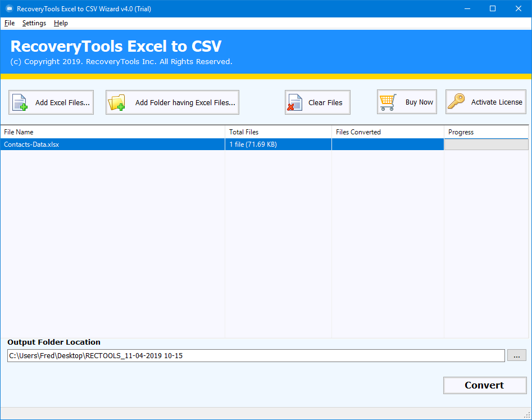
Task: Click the Add Folder yellow folder icon
Action: click(x=116, y=102)
